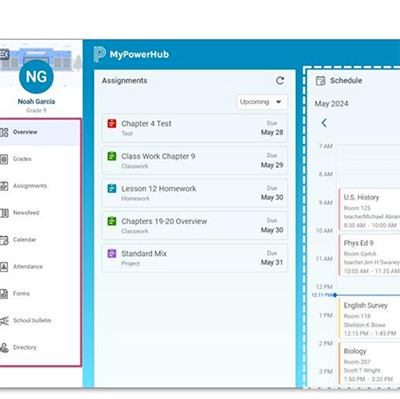Open the Chapter 4 Test assignment
This screenshot has height=399, width=400.
(x=195, y=128)
